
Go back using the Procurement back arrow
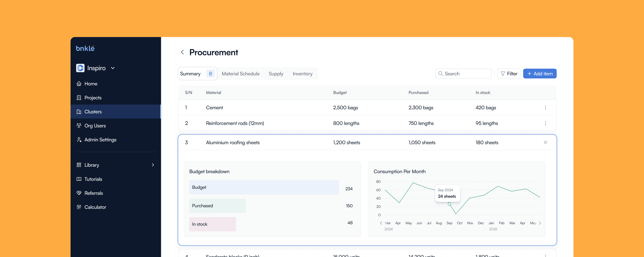(182, 52)
